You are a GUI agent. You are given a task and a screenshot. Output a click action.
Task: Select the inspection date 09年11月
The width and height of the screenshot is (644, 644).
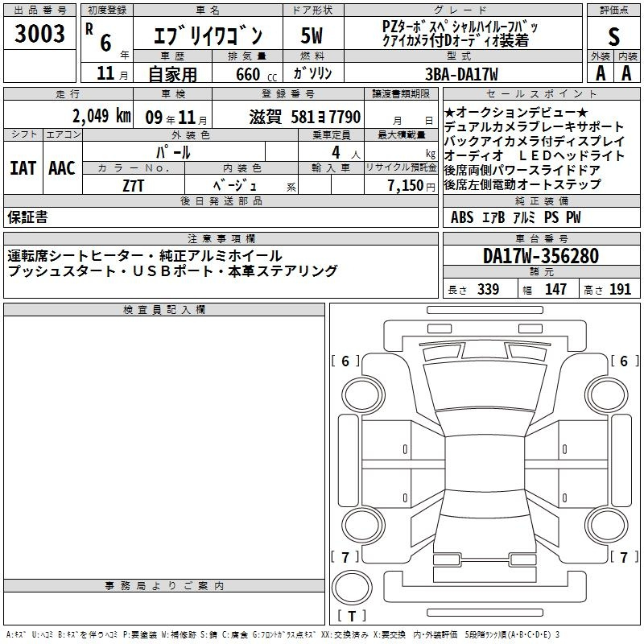click(175, 118)
